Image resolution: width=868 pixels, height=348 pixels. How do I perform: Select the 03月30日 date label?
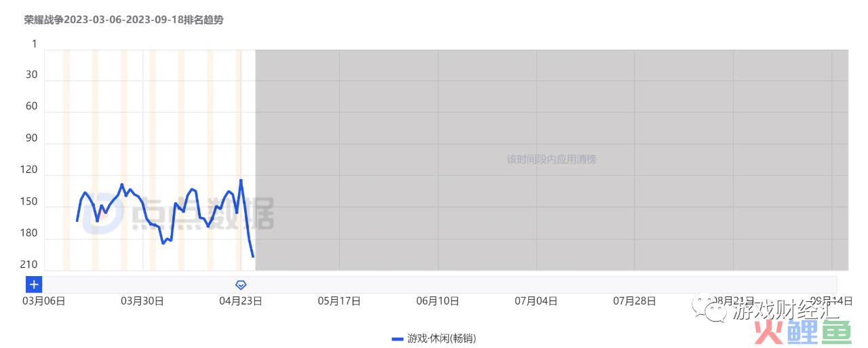(142, 301)
